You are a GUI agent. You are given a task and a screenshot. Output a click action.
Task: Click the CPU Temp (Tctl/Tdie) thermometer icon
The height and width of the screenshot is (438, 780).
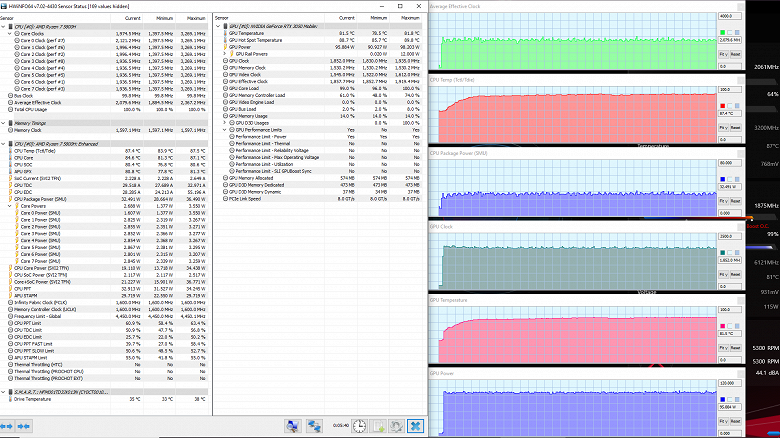pyautogui.click(x=10, y=151)
